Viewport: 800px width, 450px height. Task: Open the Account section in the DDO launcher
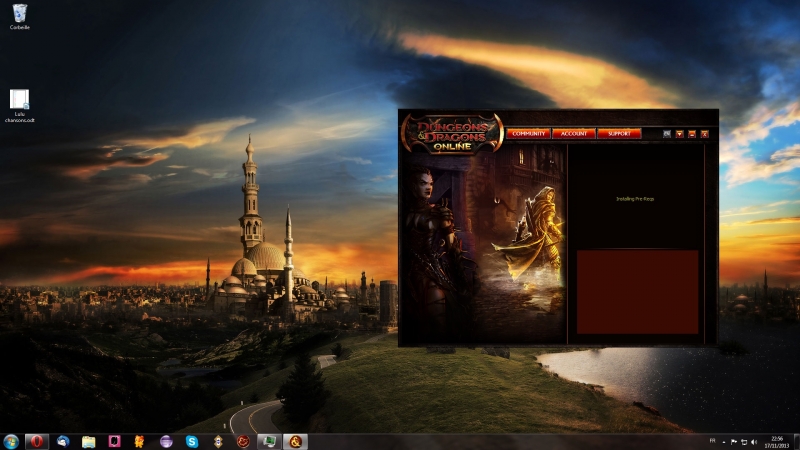[x=573, y=134]
